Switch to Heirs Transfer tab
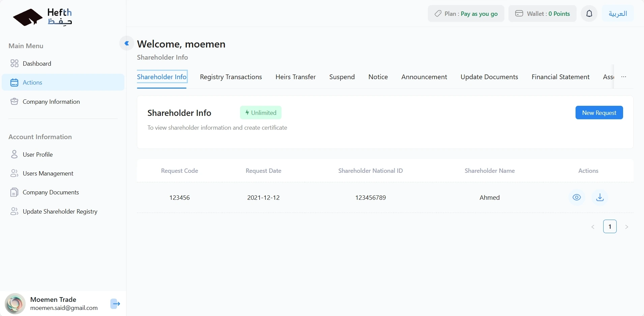 pyautogui.click(x=295, y=77)
